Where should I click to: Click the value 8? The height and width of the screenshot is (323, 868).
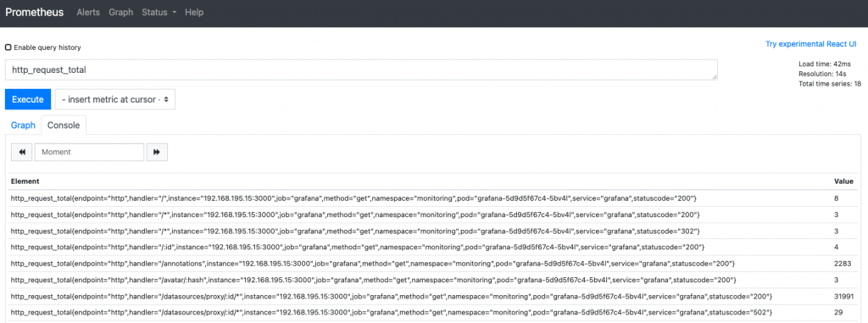837,198
